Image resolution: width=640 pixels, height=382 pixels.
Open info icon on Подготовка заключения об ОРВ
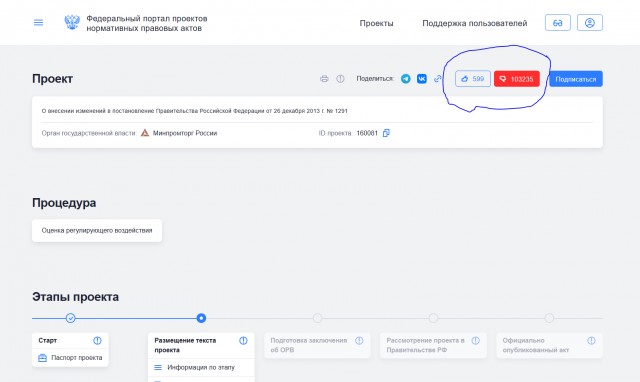coord(359,340)
